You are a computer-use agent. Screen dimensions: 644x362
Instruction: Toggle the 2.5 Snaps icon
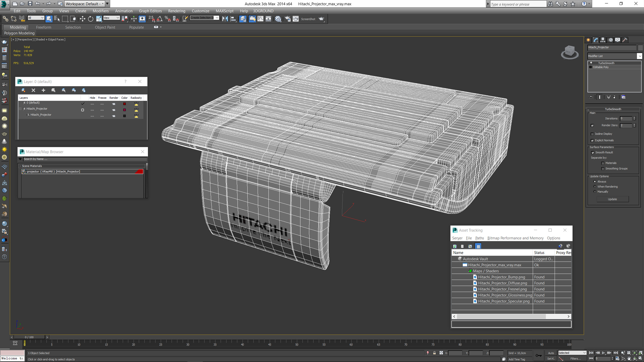[152, 19]
